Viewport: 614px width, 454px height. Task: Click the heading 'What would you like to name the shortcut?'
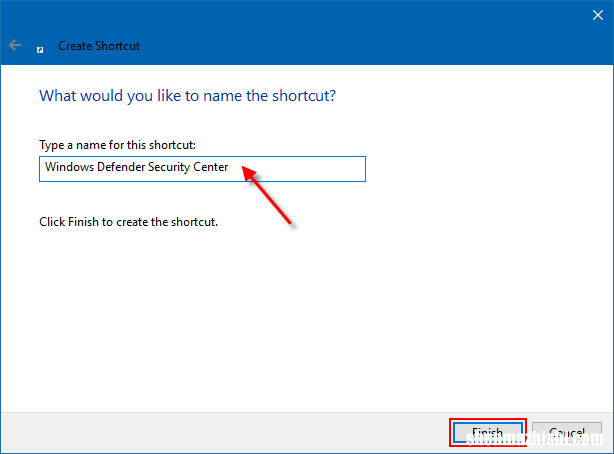click(187, 96)
